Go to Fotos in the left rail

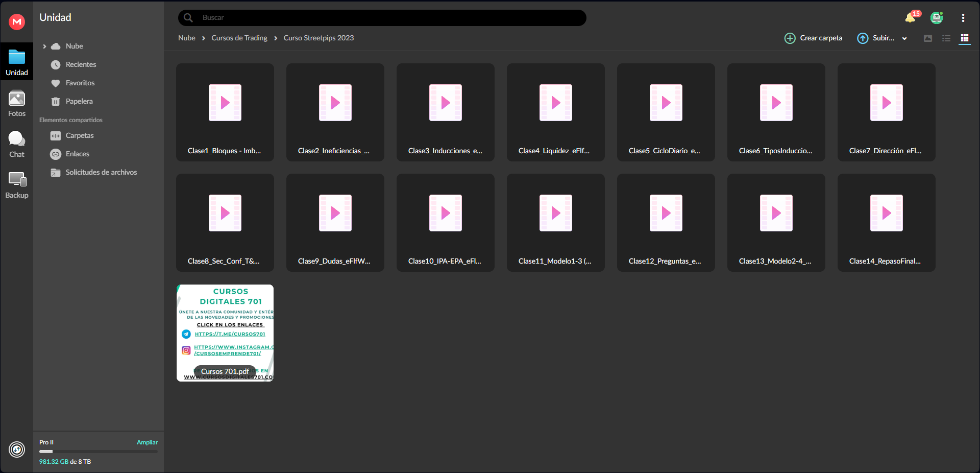17,104
